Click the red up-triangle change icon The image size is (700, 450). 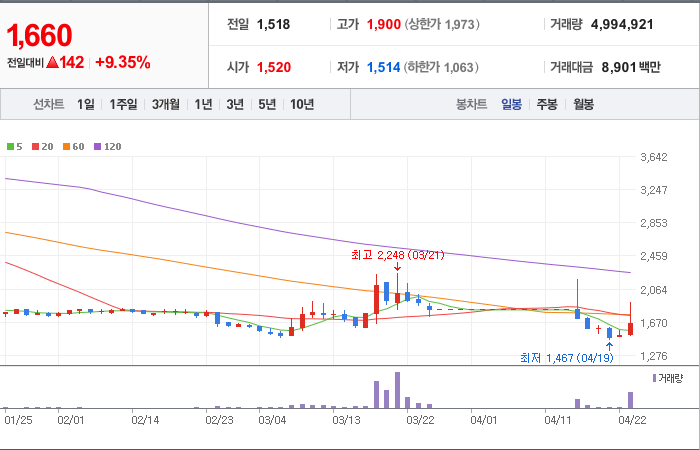[52, 62]
